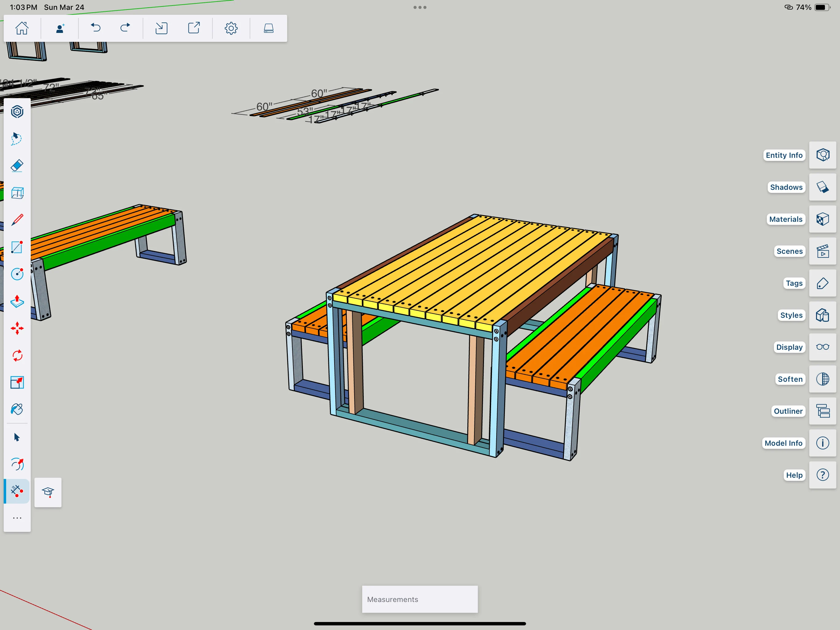Toggle the Display settings panel
This screenshot has height=630, width=840.
822,347
